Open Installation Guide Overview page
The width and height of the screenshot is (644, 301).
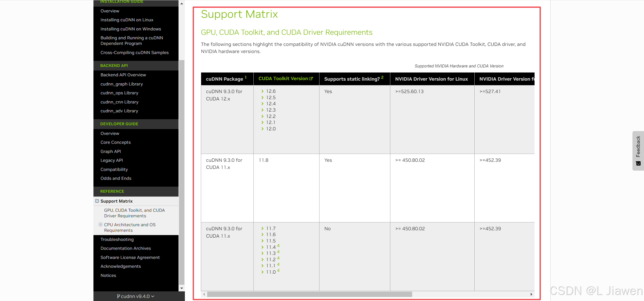[110, 11]
